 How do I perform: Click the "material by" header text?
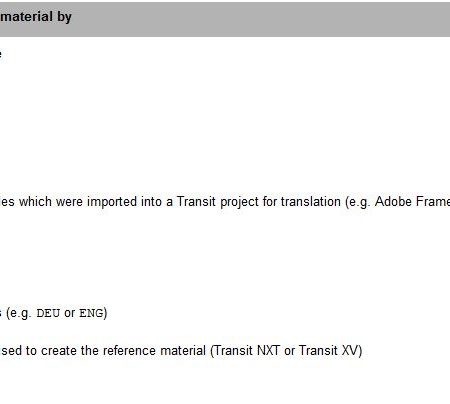tap(36, 17)
